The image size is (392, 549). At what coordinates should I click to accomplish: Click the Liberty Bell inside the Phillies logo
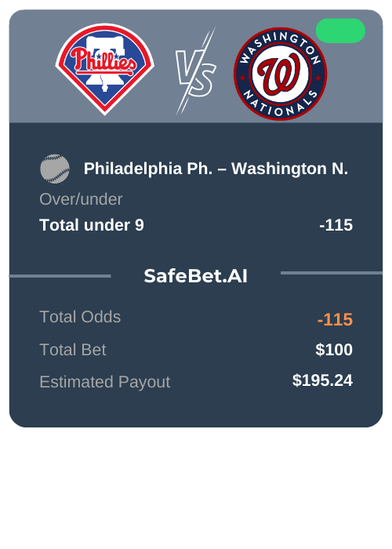104,63
